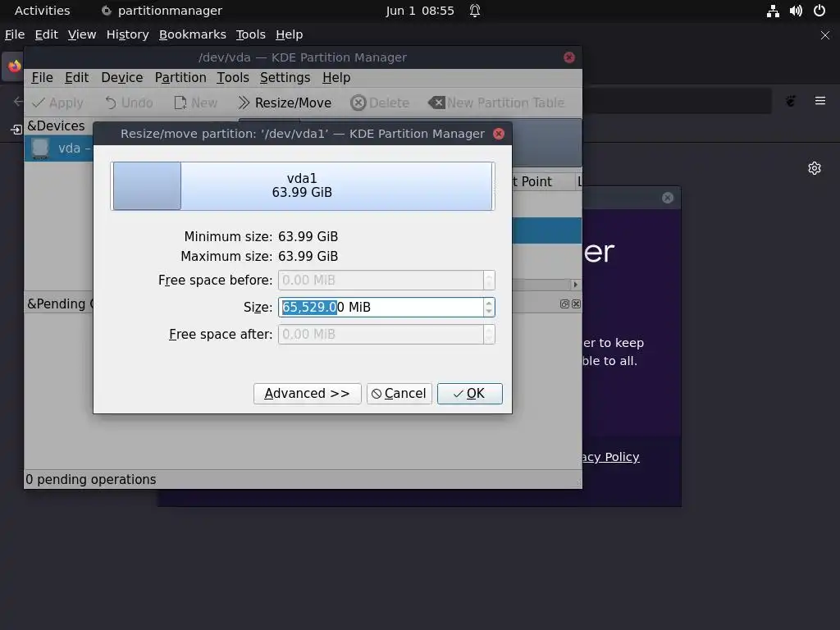Click the partition list right scroll arrow

(x=575, y=285)
